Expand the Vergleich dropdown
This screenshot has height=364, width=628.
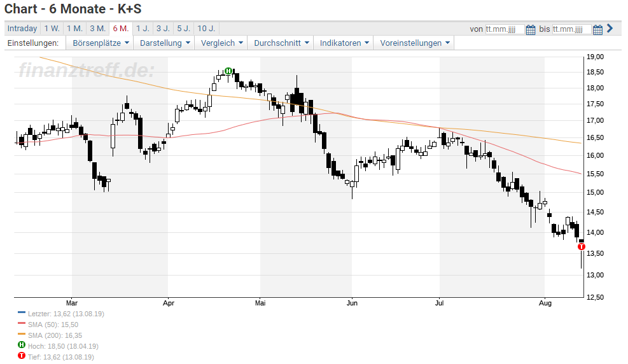pyautogui.click(x=221, y=43)
